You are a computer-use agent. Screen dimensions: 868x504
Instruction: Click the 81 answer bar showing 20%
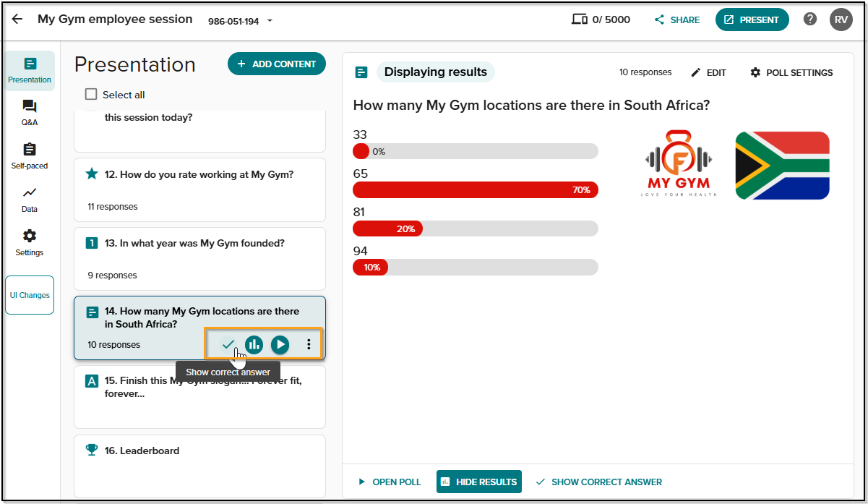pyautogui.click(x=476, y=228)
